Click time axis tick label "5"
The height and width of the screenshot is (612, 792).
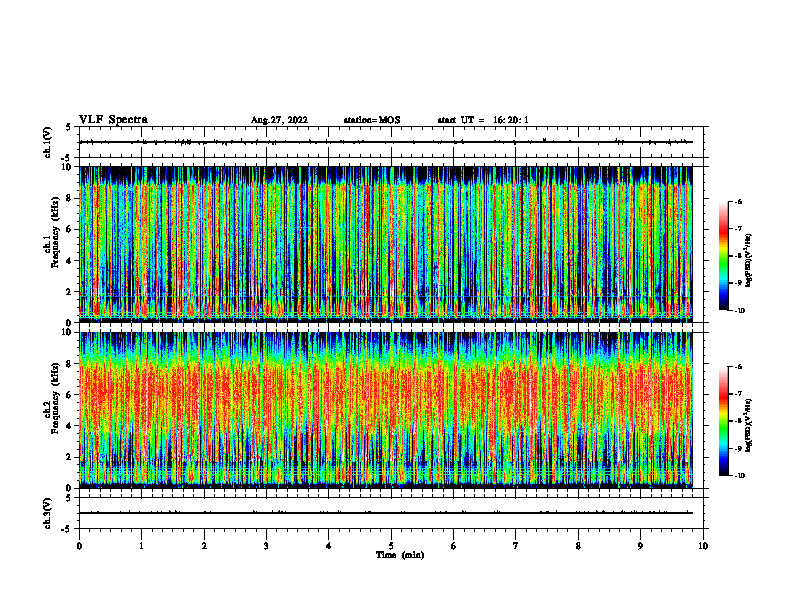(x=391, y=546)
